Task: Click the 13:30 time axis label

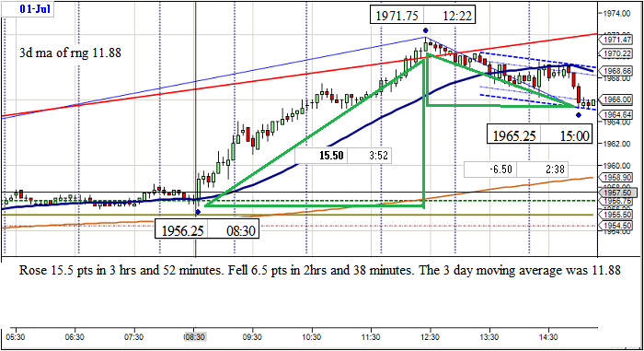Action: [489, 337]
